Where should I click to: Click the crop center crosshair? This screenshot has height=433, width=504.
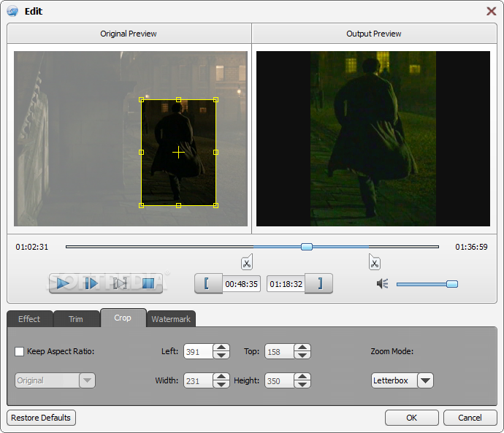coord(178,153)
